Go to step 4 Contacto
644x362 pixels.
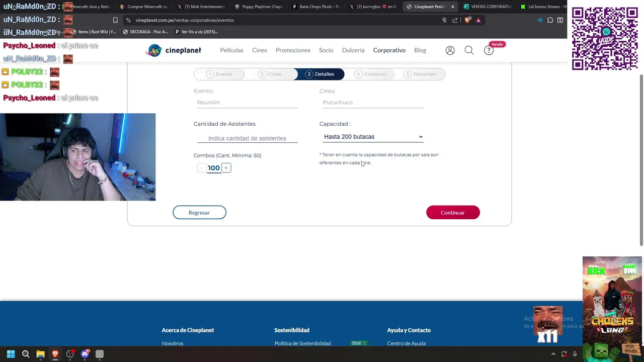tap(370, 74)
